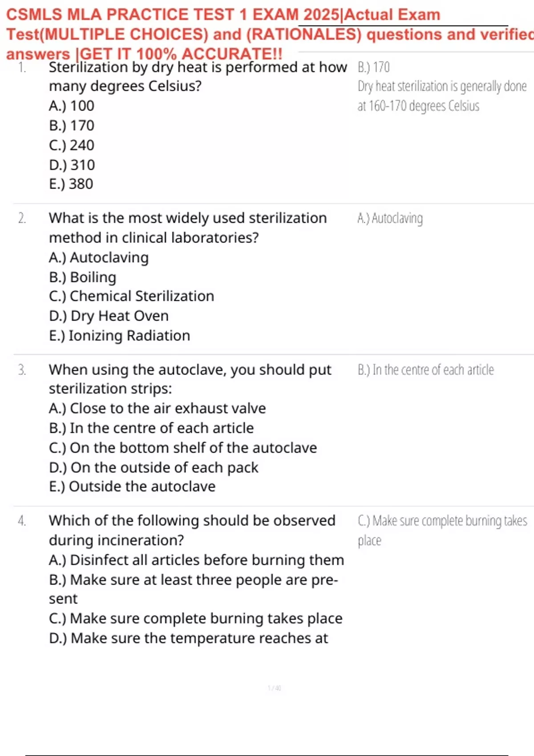Click option "E.) Outside the autoclave"
Viewport: 534px width, 756px height.
point(132,487)
